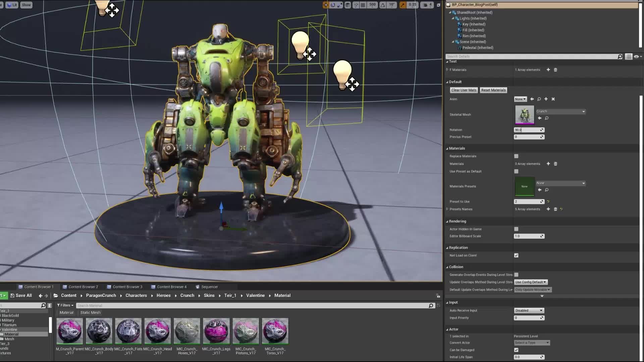Open the Sequencer tab
The height and width of the screenshot is (362, 644).
click(x=207, y=287)
